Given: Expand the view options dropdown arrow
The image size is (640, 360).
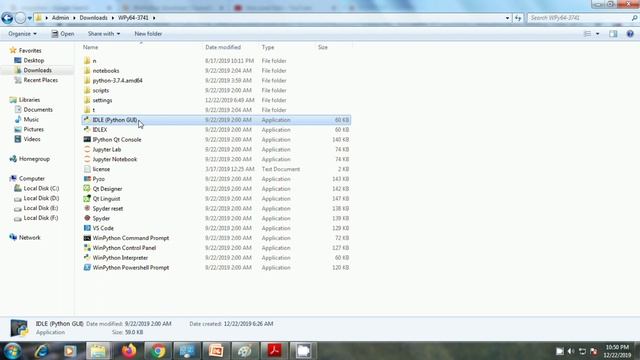Looking at the screenshot, I should (598, 34).
